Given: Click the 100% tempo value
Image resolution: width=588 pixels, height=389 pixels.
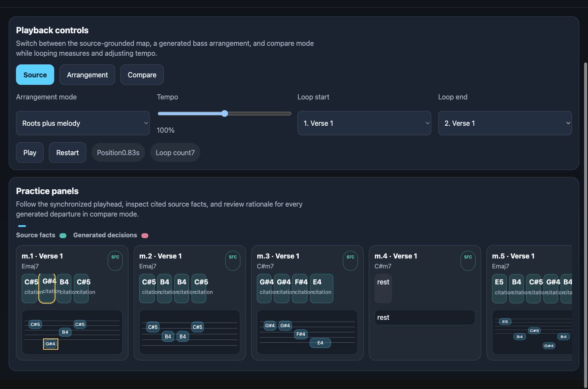Looking at the screenshot, I should pos(166,130).
